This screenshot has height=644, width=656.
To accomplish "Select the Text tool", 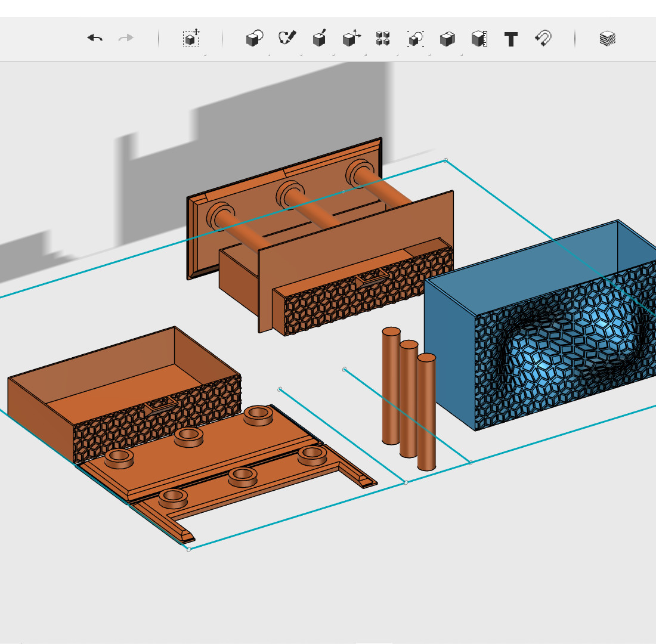I will [511, 39].
